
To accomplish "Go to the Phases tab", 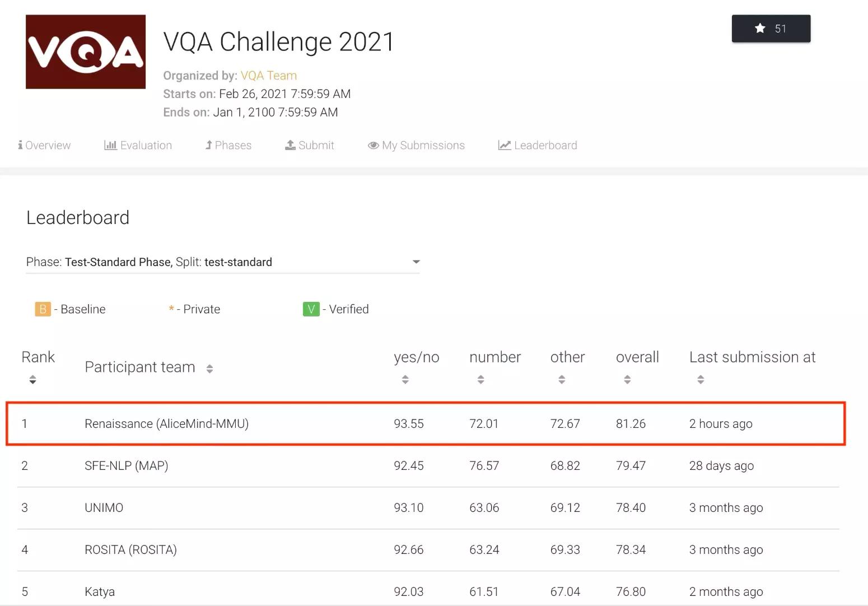I will click(228, 146).
